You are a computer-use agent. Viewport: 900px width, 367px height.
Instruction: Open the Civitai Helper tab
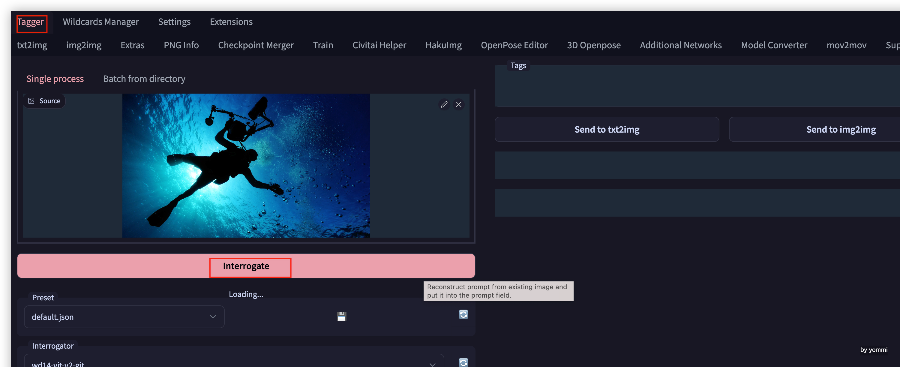(x=379, y=45)
